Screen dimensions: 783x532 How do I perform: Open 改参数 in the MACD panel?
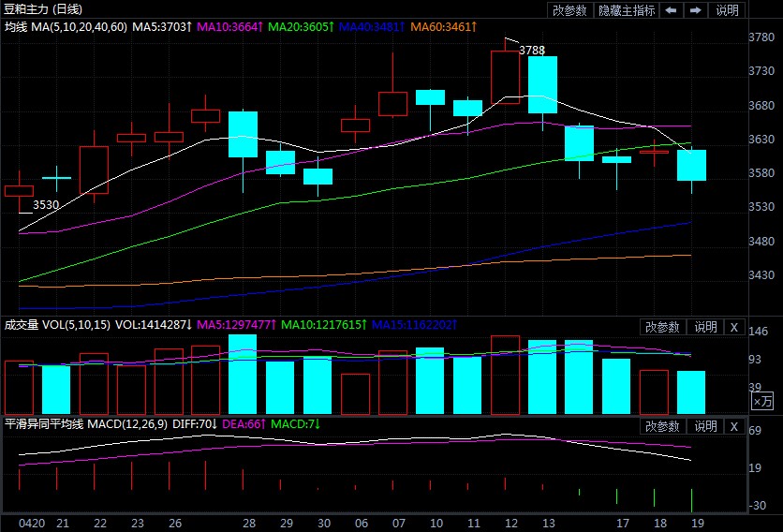point(663,424)
